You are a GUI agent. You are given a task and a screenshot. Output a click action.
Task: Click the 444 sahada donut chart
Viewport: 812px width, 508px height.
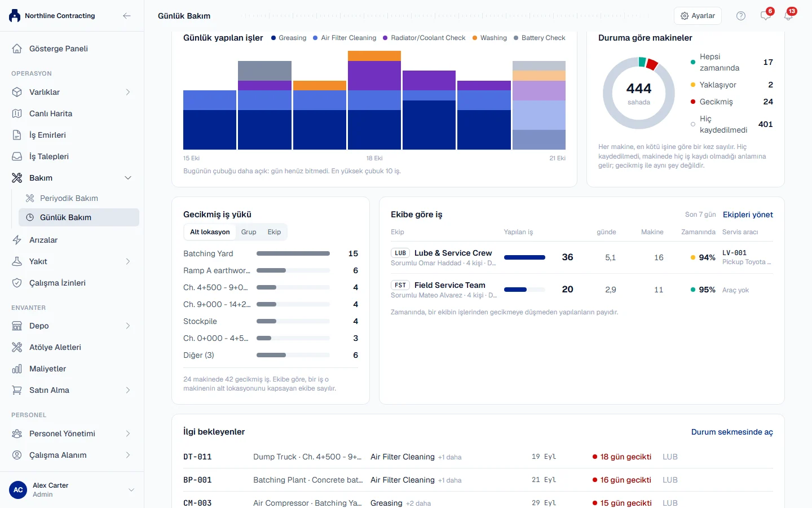pos(639,93)
